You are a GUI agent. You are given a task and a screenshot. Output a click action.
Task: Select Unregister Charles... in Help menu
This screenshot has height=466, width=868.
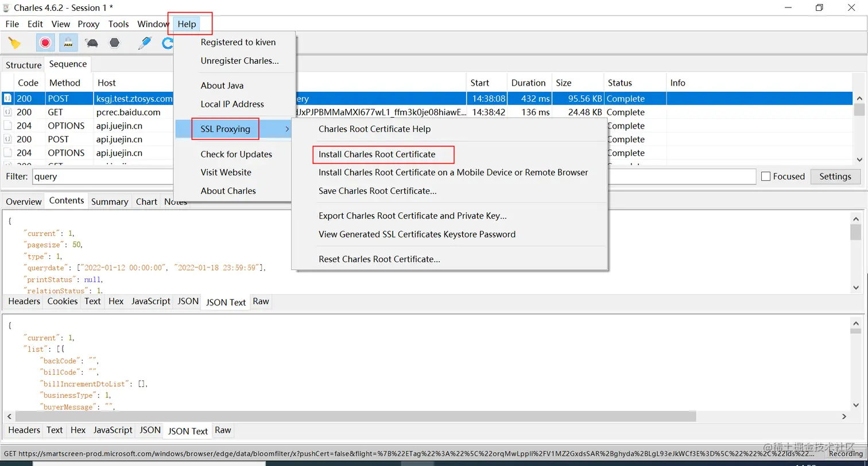[239, 61]
